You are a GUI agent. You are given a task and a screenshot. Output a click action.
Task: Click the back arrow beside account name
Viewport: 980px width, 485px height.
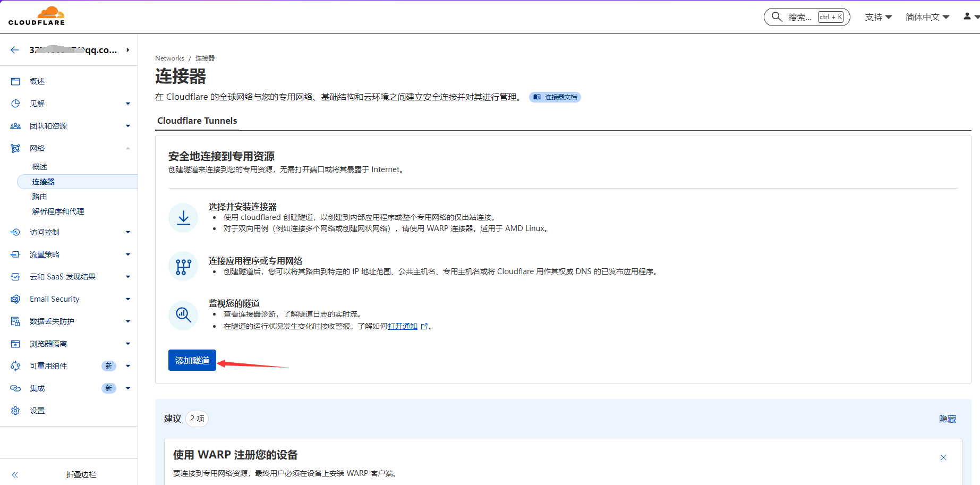click(x=15, y=50)
